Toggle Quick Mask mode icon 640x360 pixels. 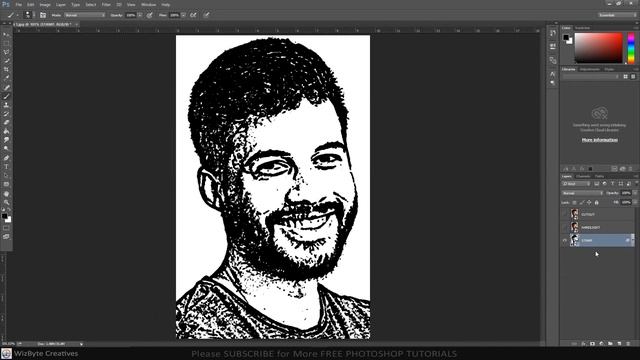pos(6,228)
